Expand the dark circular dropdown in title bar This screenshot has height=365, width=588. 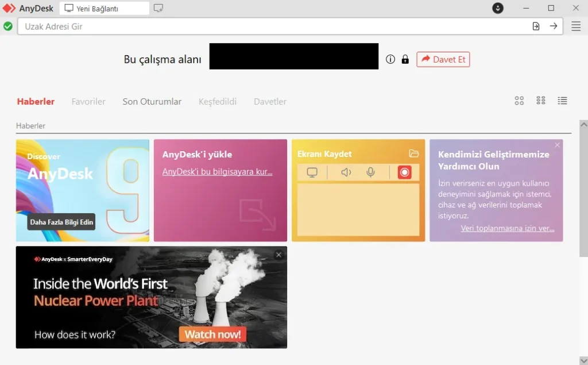click(498, 8)
